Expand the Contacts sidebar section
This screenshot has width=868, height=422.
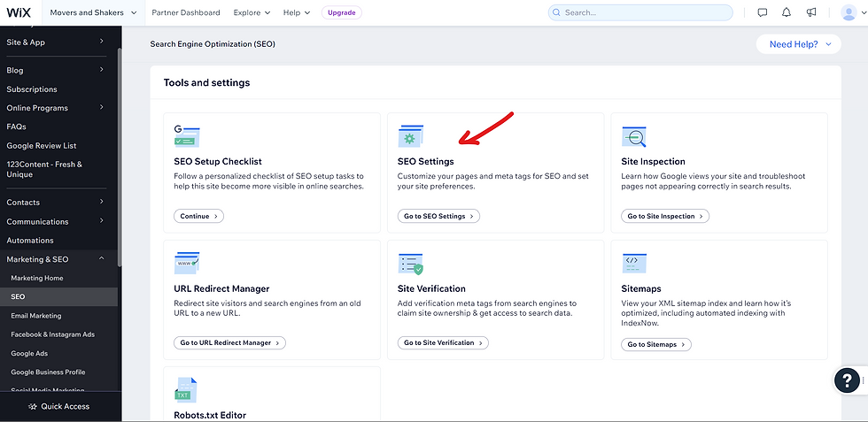pos(102,202)
